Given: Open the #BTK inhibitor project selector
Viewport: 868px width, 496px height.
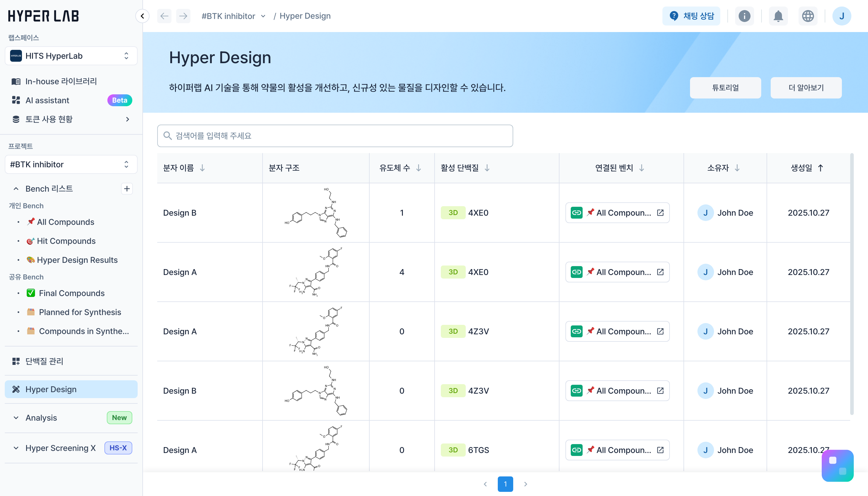Looking at the screenshot, I should pos(71,165).
